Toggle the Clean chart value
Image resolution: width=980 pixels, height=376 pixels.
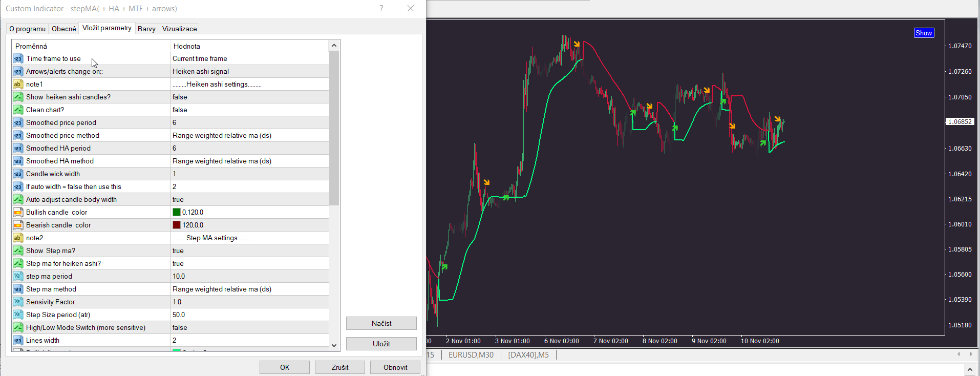coord(249,110)
